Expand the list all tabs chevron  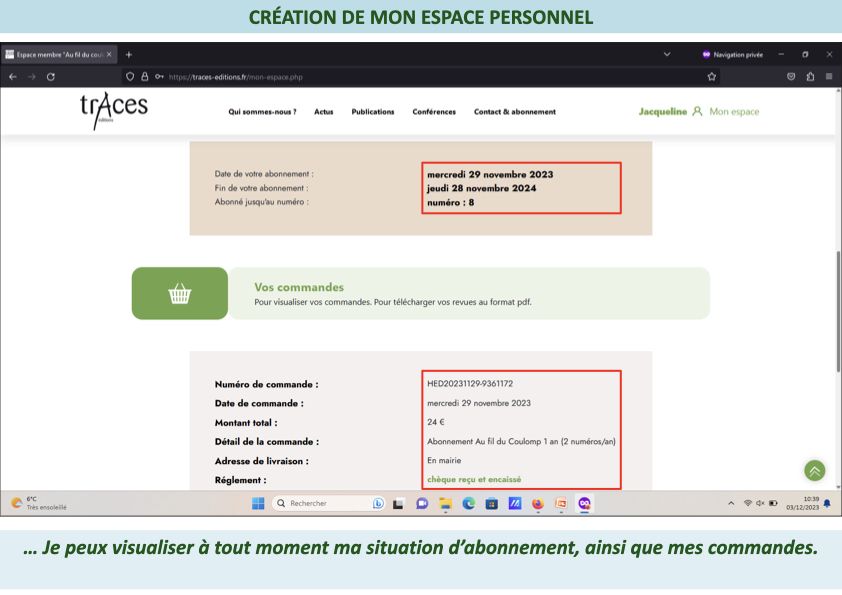coord(667,54)
